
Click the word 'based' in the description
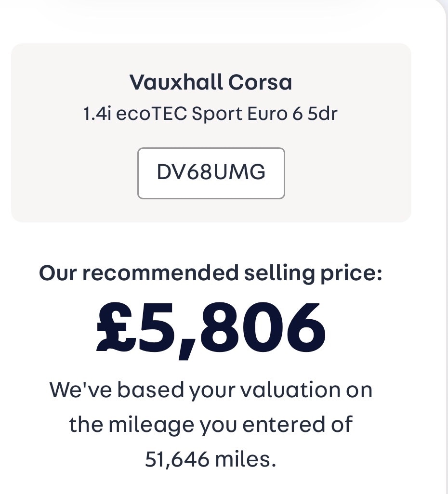click(150, 390)
